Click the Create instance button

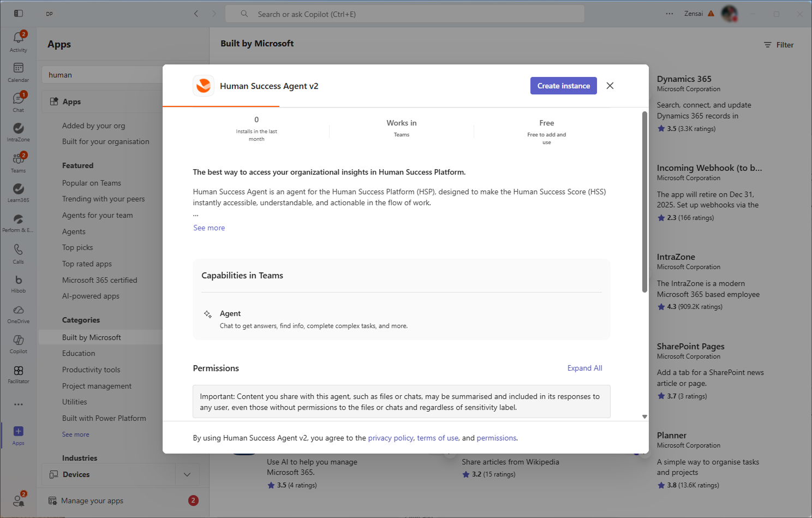[563, 86]
